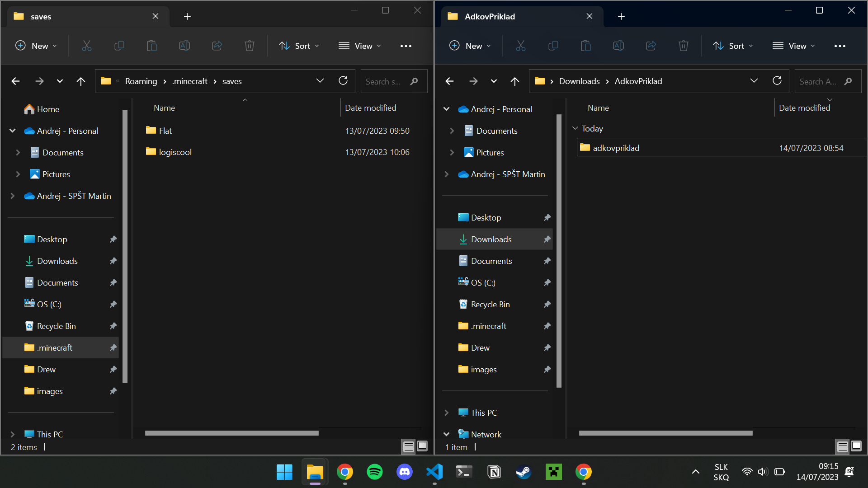The image size is (868, 488).
Task: Select the adkovpriklad folder
Action: [722, 148]
